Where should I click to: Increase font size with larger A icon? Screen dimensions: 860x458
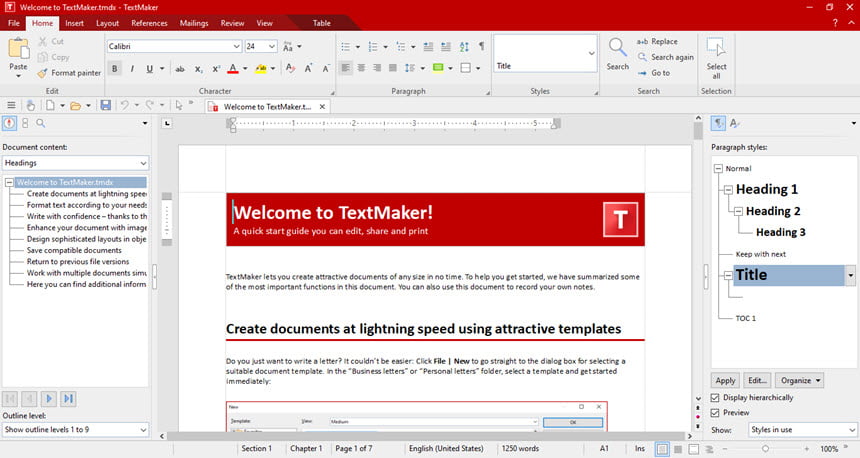point(308,69)
